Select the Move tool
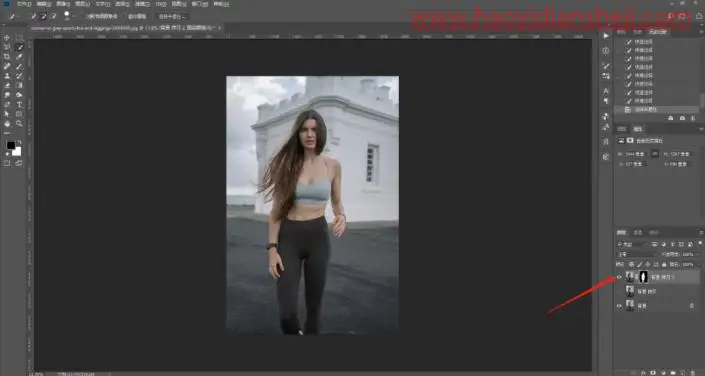The height and width of the screenshot is (376, 705). tap(7, 38)
